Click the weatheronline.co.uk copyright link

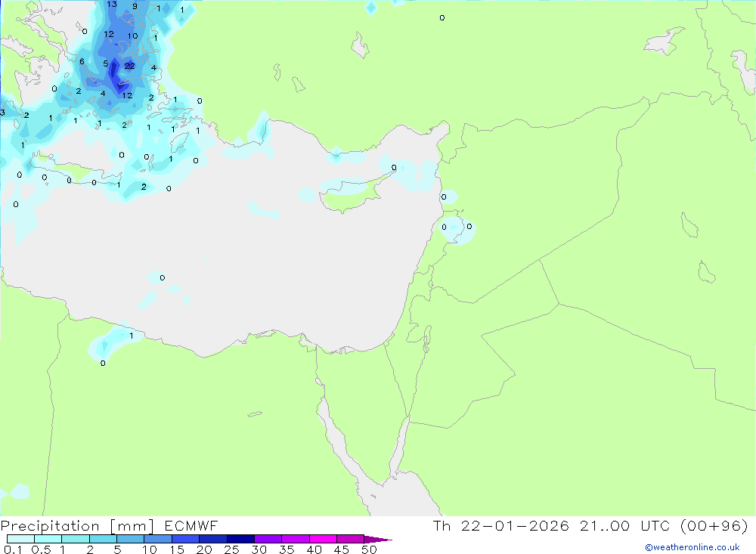click(x=692, y=547)
